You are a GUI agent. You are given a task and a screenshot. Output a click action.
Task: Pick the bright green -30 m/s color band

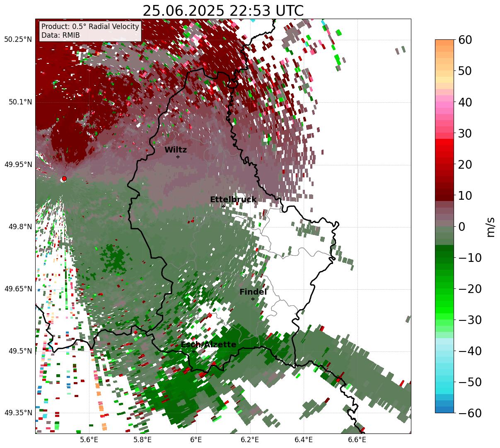[444, 320]
